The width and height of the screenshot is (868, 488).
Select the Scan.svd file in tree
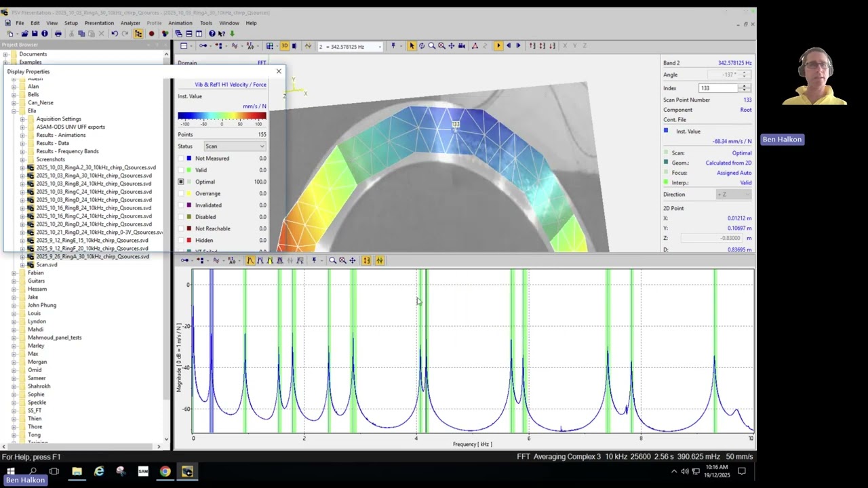(47, 265)
